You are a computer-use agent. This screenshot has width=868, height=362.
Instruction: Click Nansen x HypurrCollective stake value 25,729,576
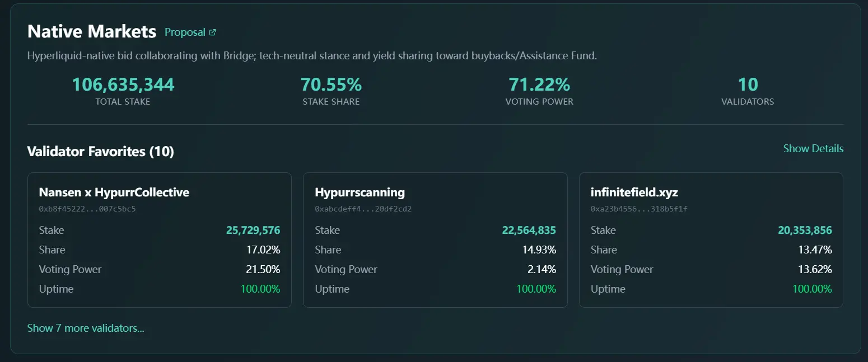coord(253,230)
